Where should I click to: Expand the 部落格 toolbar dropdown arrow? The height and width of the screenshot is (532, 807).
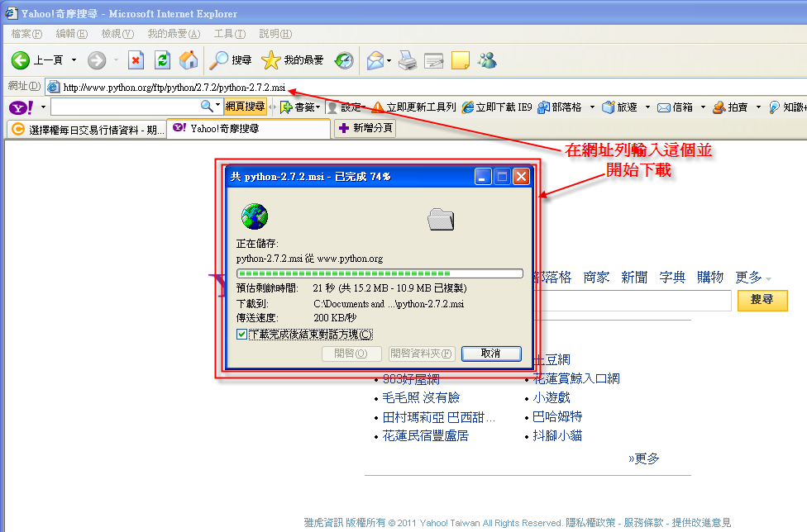592,107
